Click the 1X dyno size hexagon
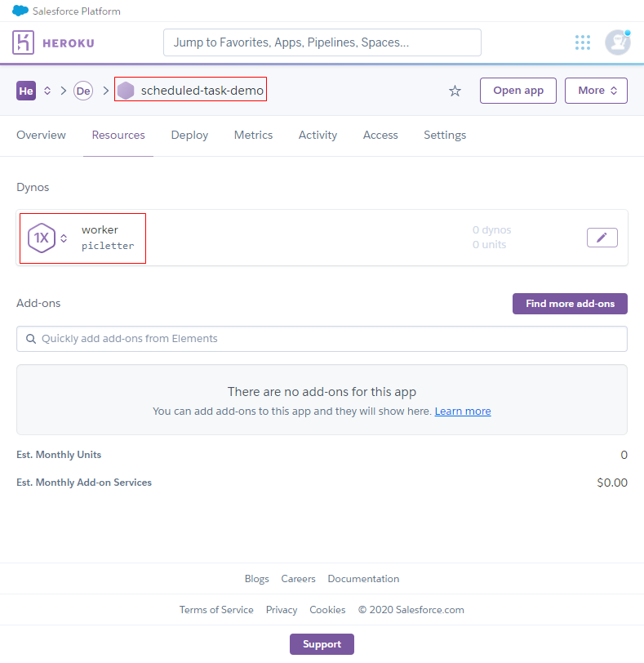 (42, 238)
